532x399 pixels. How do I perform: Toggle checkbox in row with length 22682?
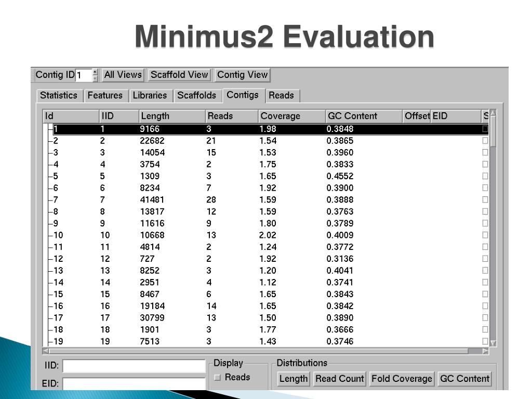tap(485, 141)
